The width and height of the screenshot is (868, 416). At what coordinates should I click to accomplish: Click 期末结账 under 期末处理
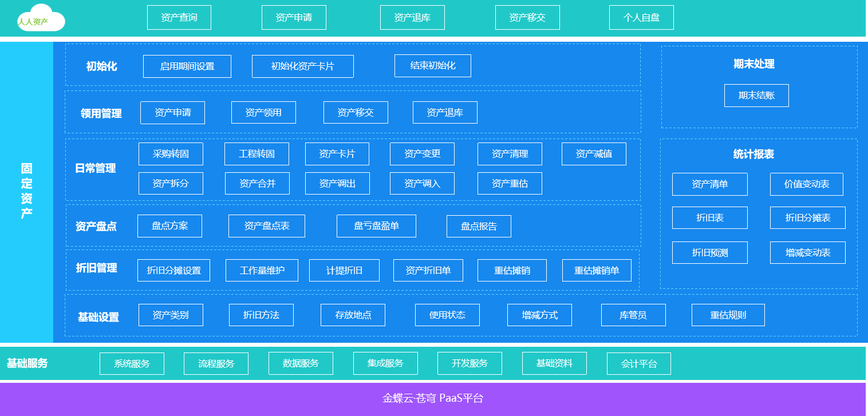point(756,96)
